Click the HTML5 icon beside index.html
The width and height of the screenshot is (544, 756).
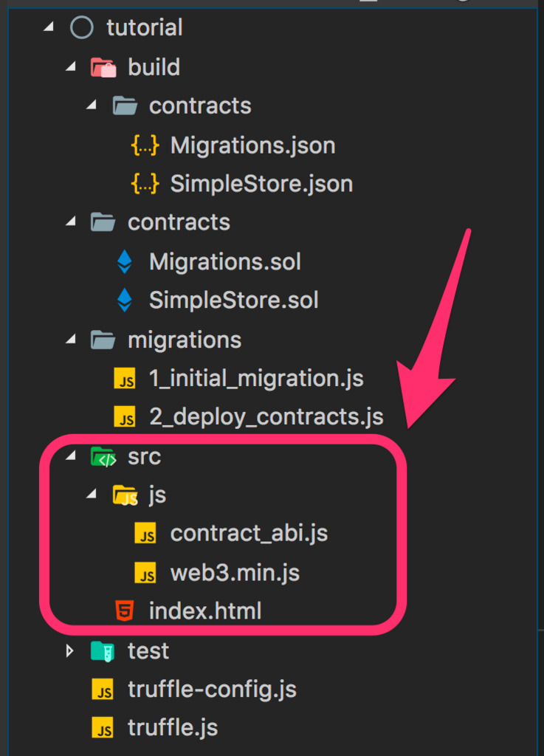click(125, 611)
